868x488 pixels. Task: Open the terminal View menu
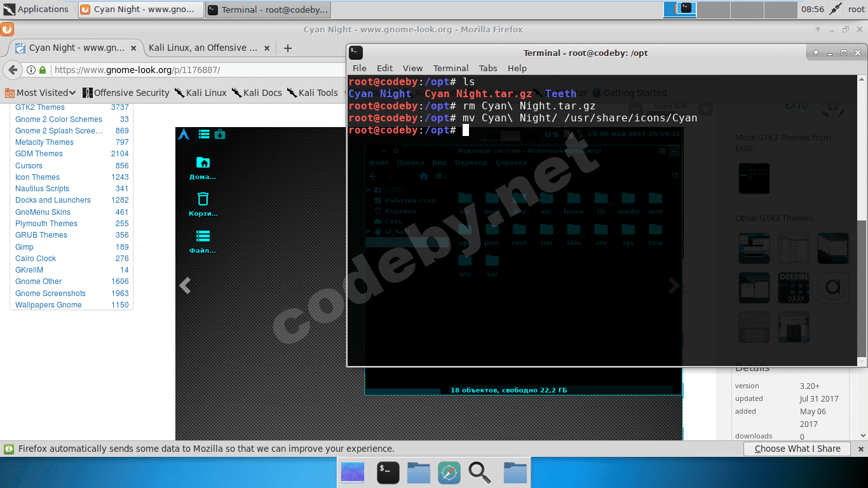[412, 68]
